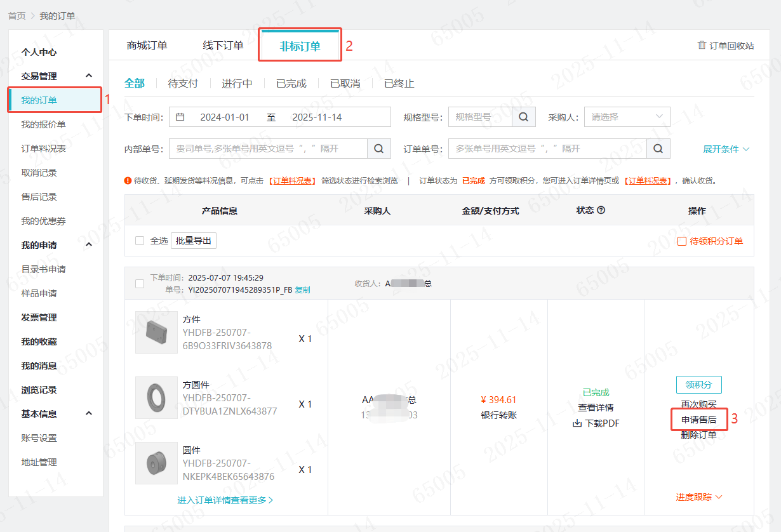Open the 采购人 dropdown selector
Screen dimensions: 781x532
pyautogui.click(x=627, y=117)
